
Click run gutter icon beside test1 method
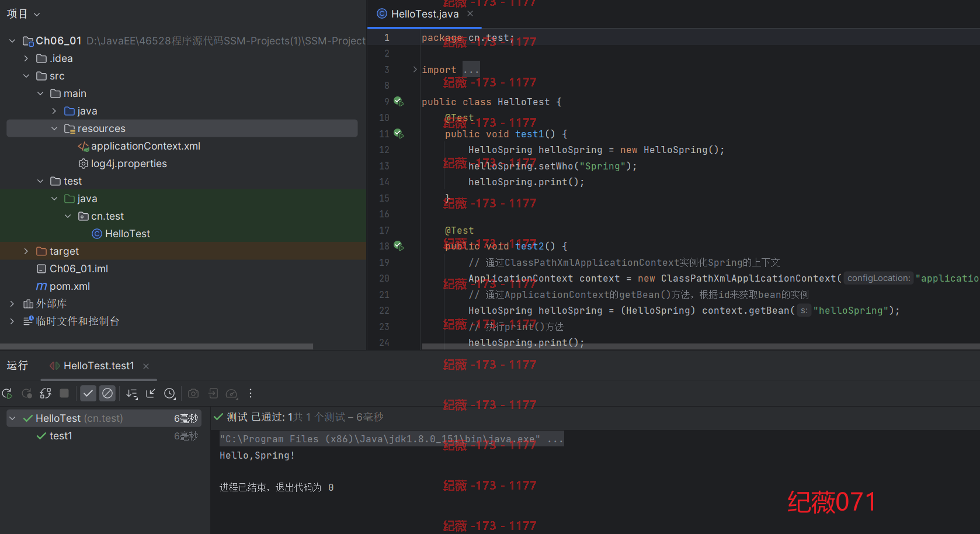click(398, 134)
